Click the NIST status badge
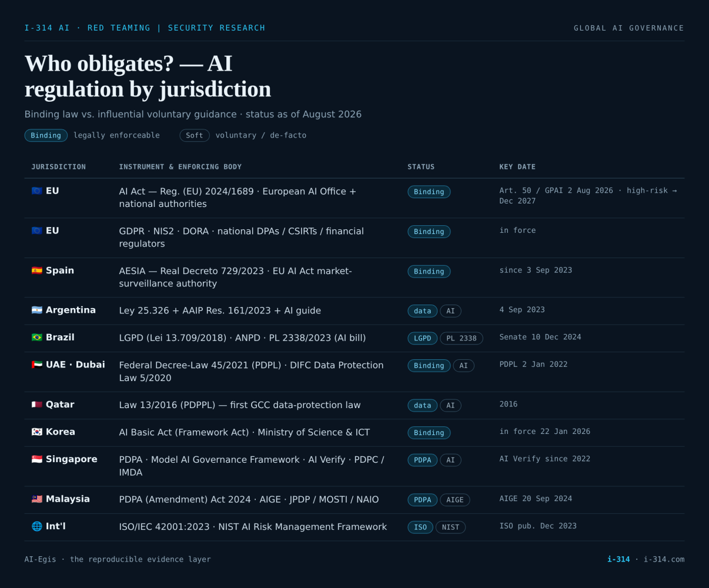Image resolution: width=709 pixels, height=588 pixels. pyautogui.click(x=451, y=527)
